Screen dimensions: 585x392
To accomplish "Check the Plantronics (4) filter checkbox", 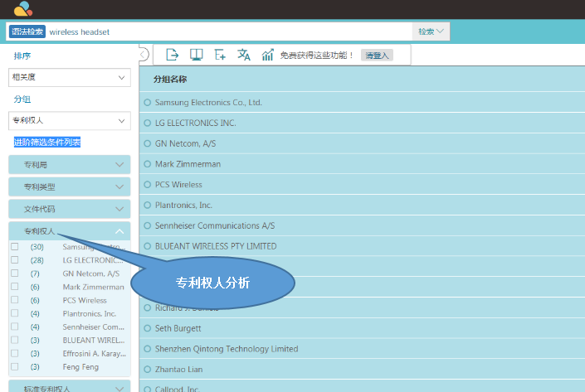I will [x=15, y=313].
